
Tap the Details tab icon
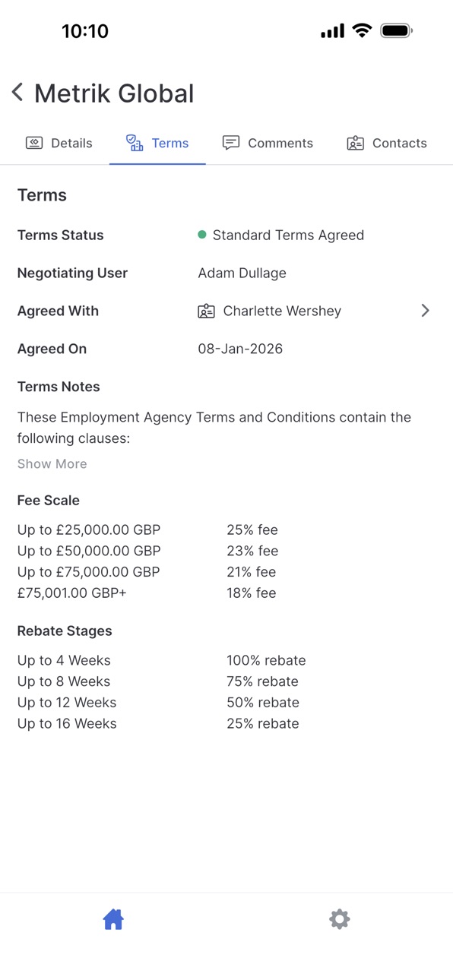[34, 143]
